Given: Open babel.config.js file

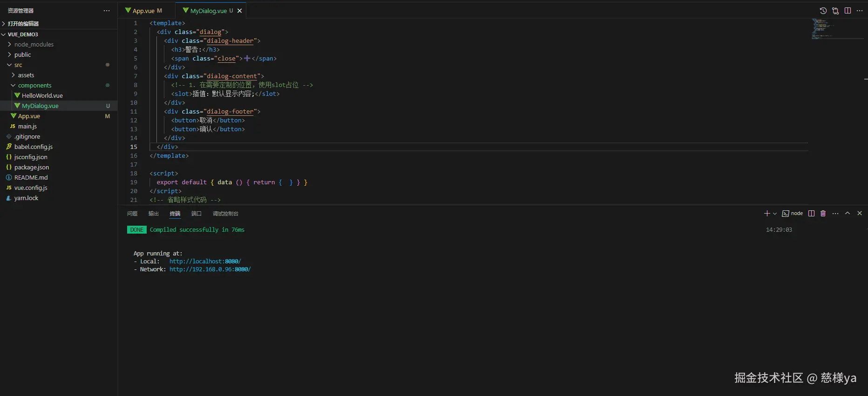Looking at the screenshot, I should [59, 147].
